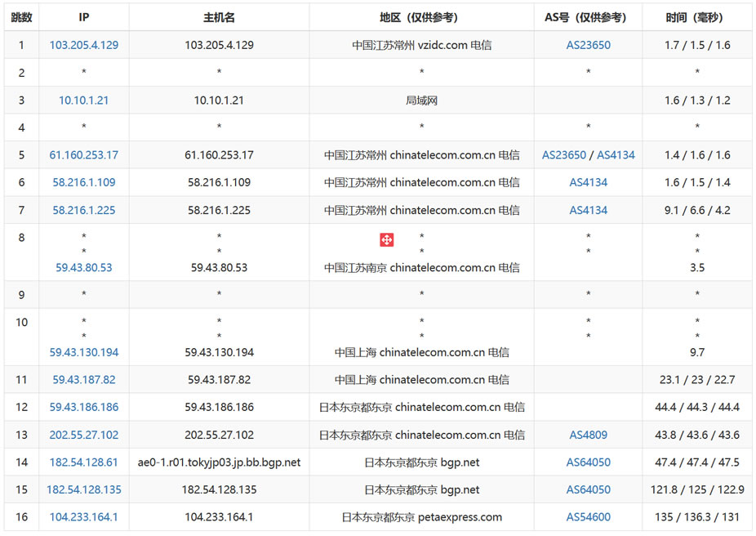The image size is (756, 536).
Task: Click the IP column header
Action: point(84,17)
